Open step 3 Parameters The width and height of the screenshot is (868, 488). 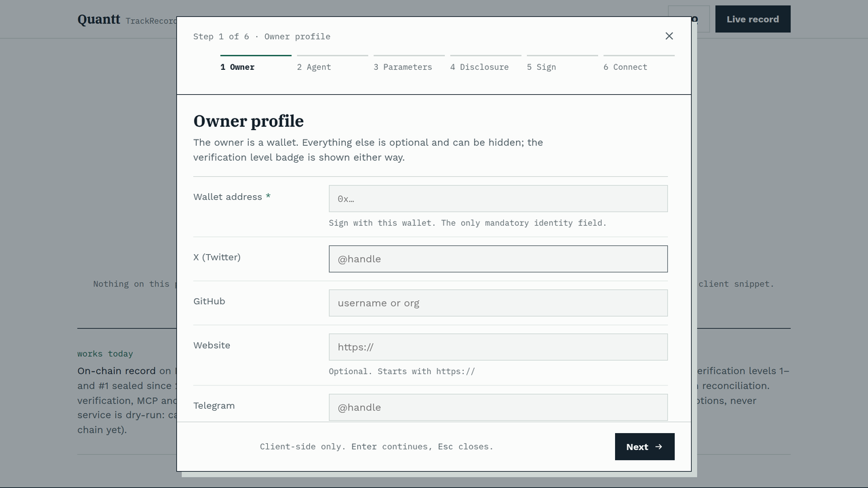[409, 64]
